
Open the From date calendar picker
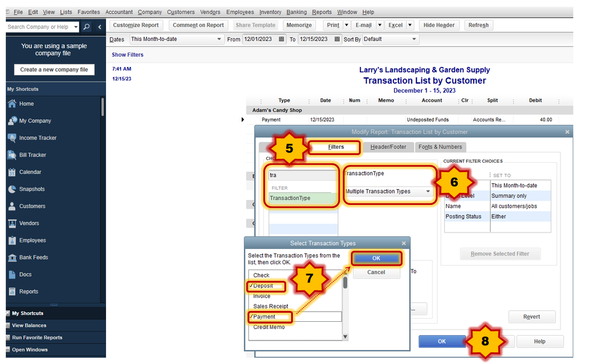click(281, 39)
